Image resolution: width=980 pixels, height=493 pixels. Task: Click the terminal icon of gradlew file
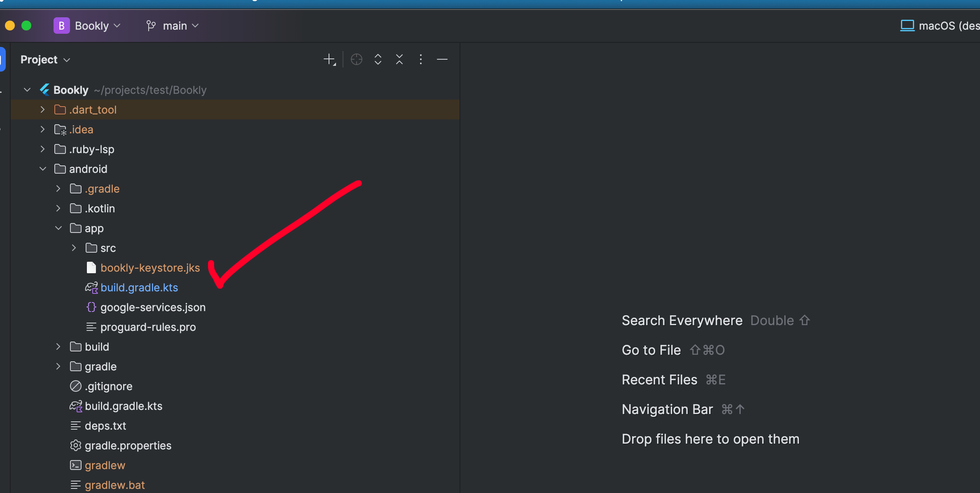(x=76, y=465)
